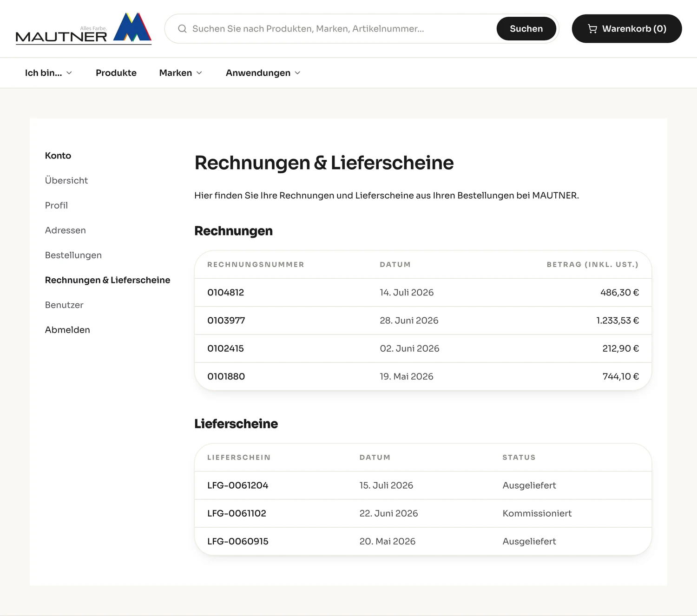Open invoice number 0103977
This screenshot has height=616, width=697.
tap(226, 321)
